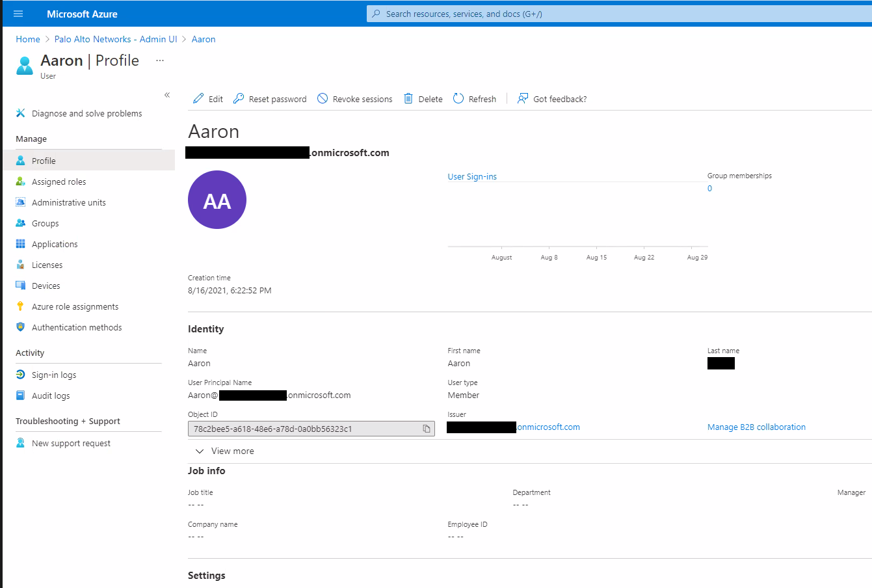872x588 pixels.
Task: Click the Refresh icon in toolbar
Action: pos(458,99)
